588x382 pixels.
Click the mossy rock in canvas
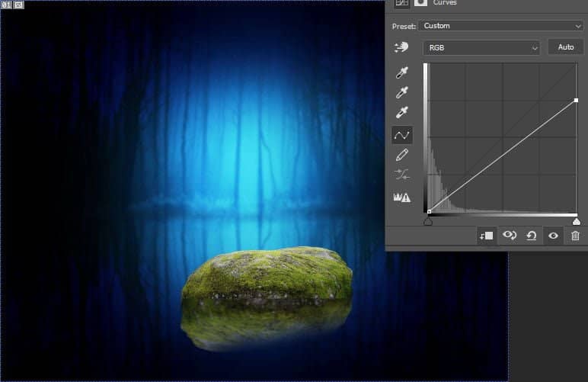pyautogui.click(x=268, y=276)
